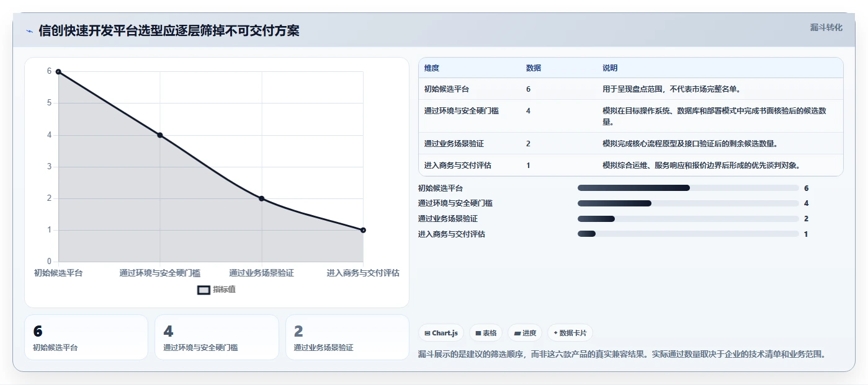Select the Chart.js chip
This screenshot has height=385, width=868.
(441, 333)
